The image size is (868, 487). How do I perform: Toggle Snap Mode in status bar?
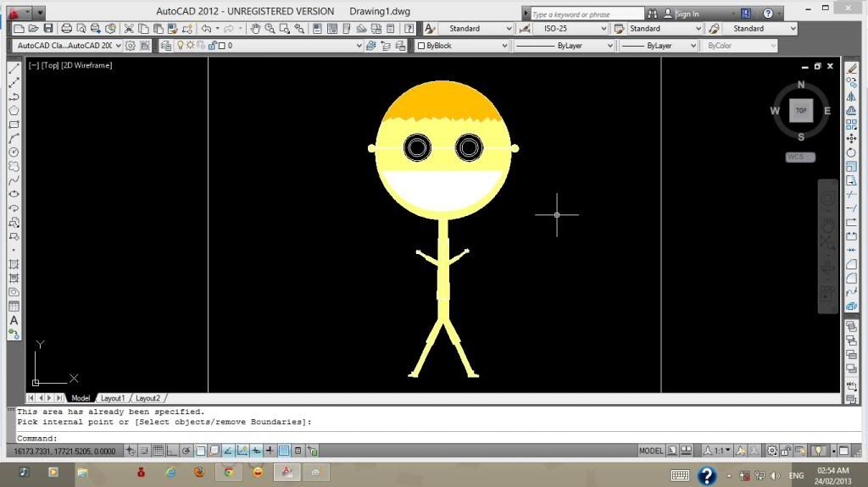pos(144,451)
